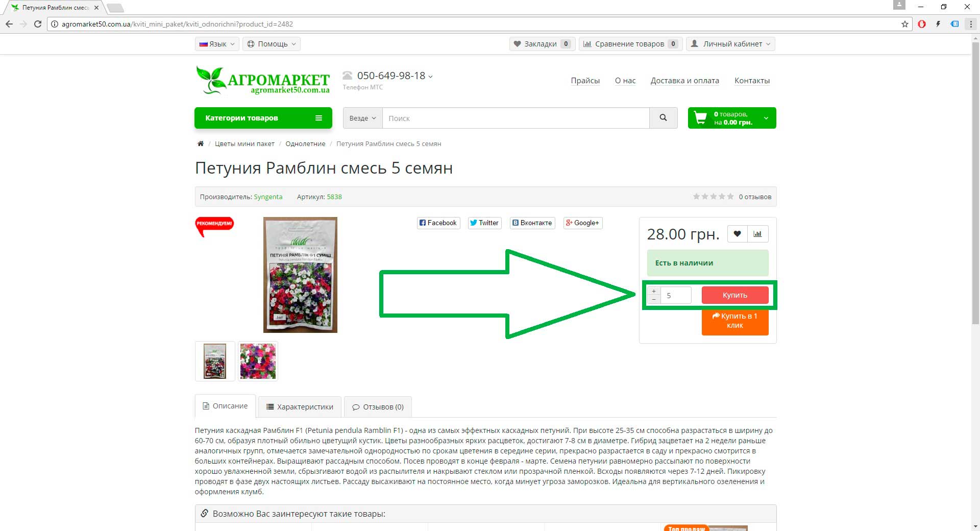Select the flower close-up thumbnail
The image size is (980, 531).
(x=258, y=361)
